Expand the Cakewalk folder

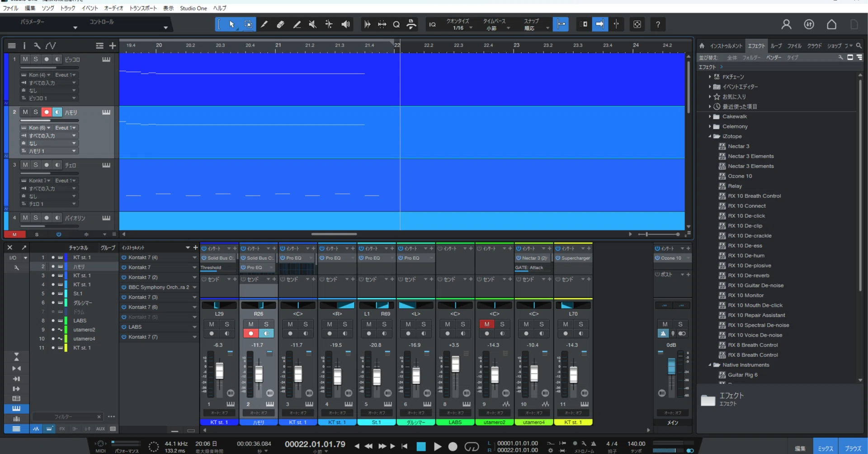(x=710, y=117)
